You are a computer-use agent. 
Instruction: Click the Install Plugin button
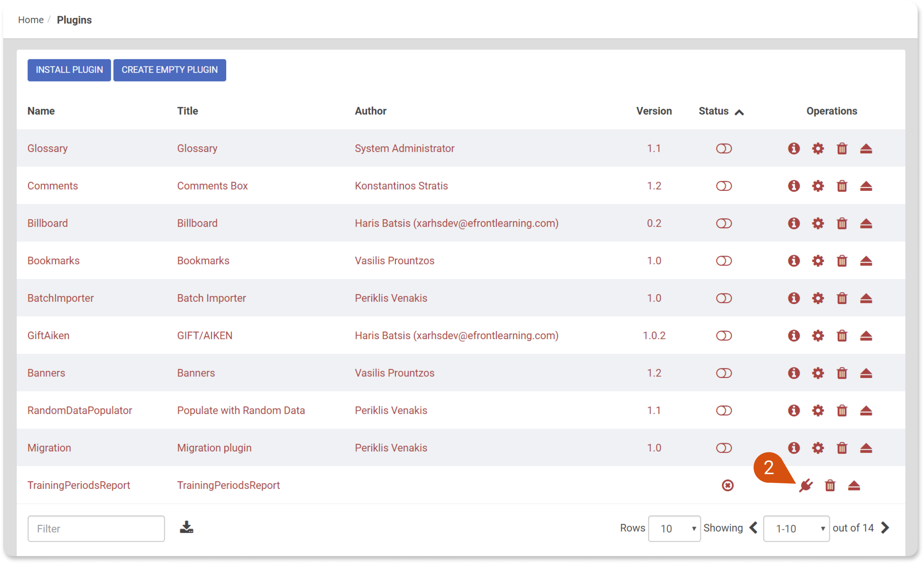point(69,70)
